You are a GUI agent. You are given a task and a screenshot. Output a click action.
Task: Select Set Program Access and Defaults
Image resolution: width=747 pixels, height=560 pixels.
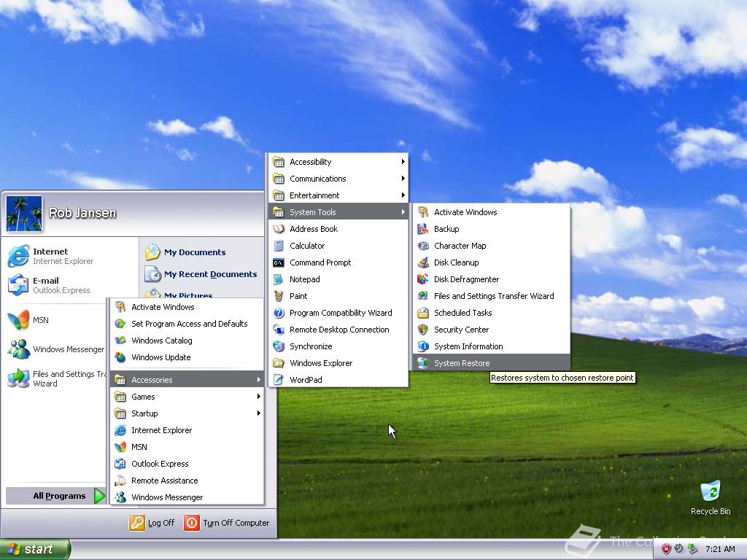click(x=187, y=324)
